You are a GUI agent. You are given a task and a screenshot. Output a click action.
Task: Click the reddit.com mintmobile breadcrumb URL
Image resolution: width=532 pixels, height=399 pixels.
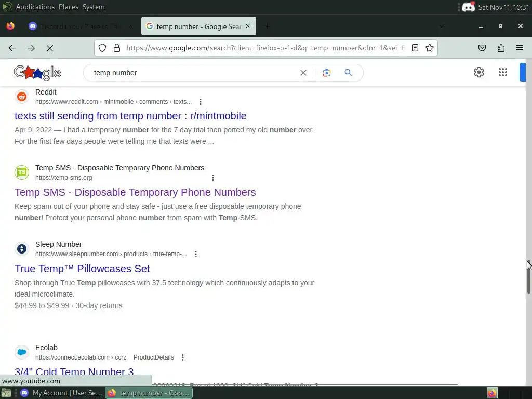click(113, 102)
